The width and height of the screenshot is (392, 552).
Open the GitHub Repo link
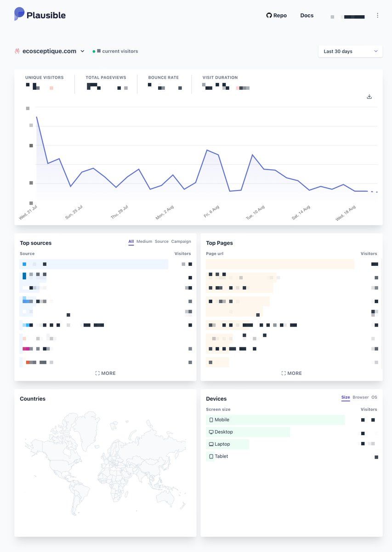pos(276,15)
